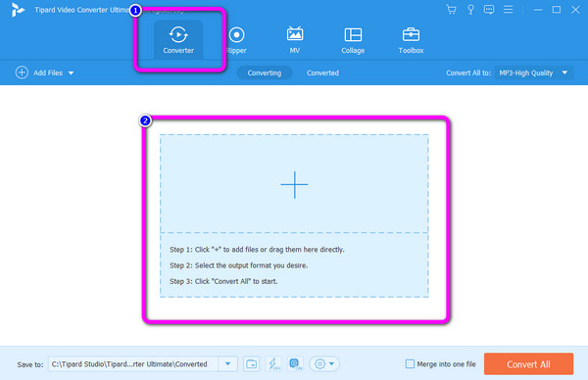
Task: Close the Tipard window
Action: pos(575,10)
